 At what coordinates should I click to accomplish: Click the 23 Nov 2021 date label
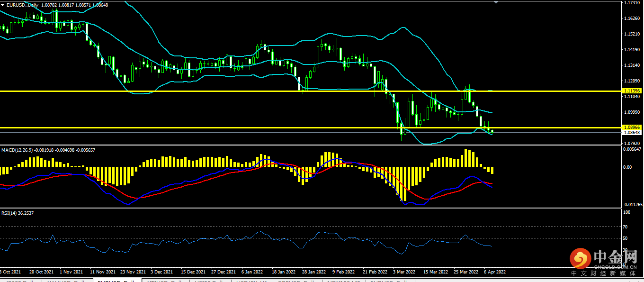pyautogui.click(x=133, y=272)
